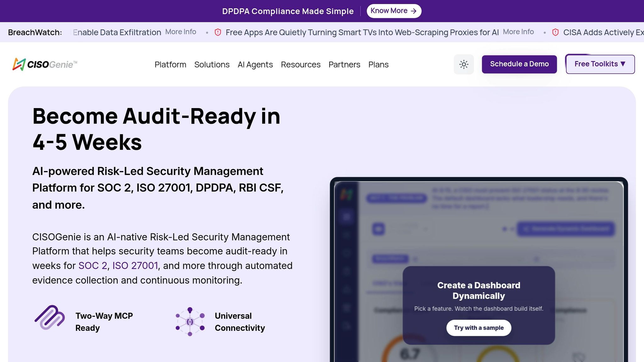Click the Universal Connectivity network icon
Viewport: 644px width, 362px height.
[x=190, y=321]
